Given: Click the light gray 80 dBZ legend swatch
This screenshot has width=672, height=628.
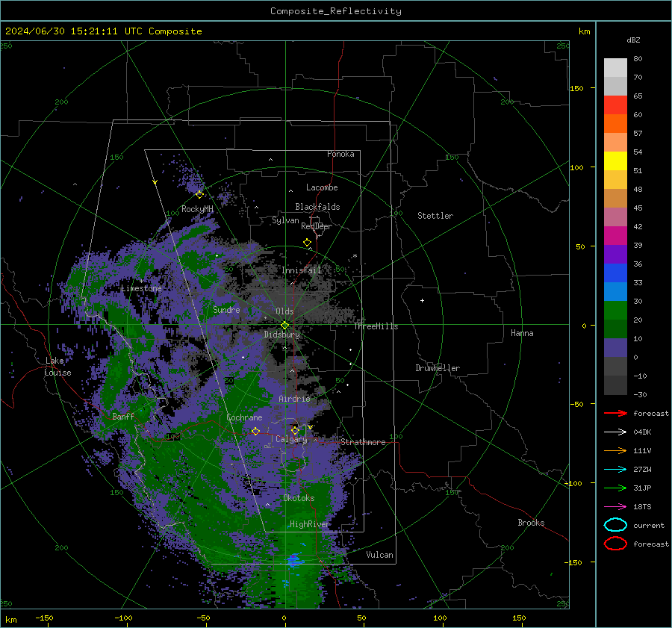Looking at the screenshot, I should click(x=615, y=68).
